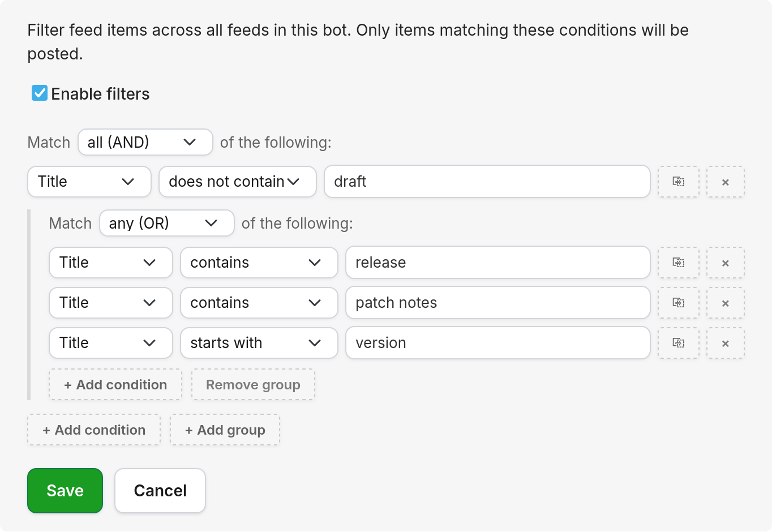Viewport: 772px width, 532px height.
Task: Click the convert-to-group icon beside the patch notes row
Action: coord(678,303)
